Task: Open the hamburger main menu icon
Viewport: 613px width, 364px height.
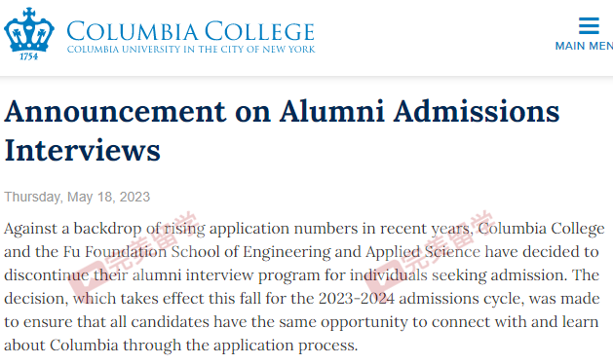Action: [589, 25]
